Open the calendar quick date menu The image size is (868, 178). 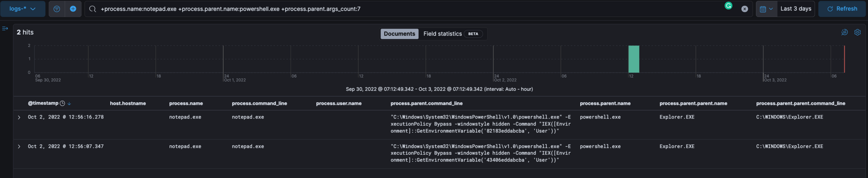tap(766, 9)
